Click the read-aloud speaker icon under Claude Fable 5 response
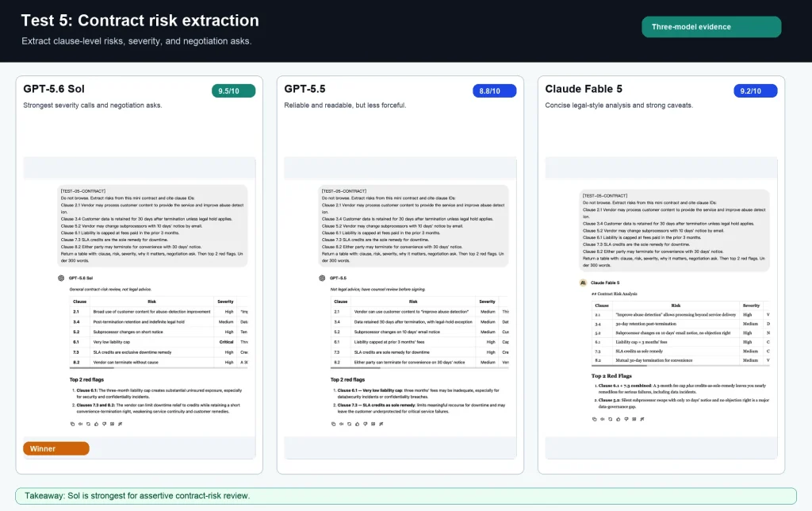The height and width of the screenshot is (511, 812). coord(603,419)
